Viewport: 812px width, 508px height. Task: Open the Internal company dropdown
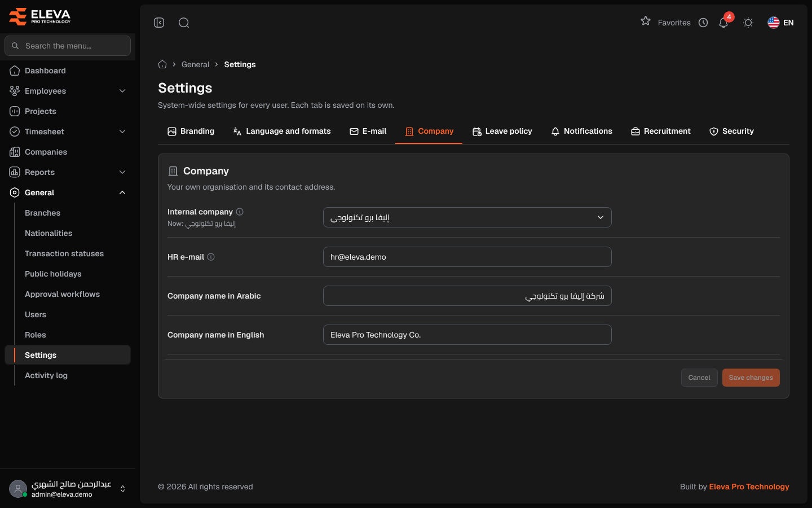pyautogui.click(x=467, y=217)
